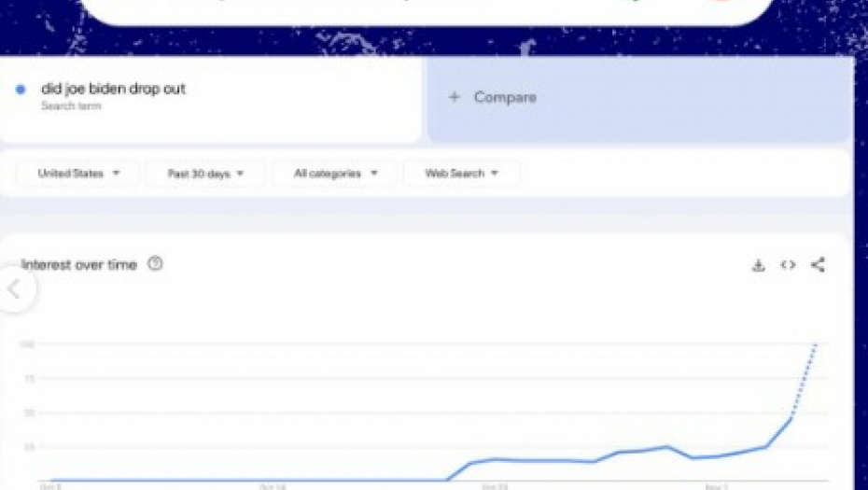
Task: Open the United States region dropdown
Action: pyautogui.click(x=78, y=174)
